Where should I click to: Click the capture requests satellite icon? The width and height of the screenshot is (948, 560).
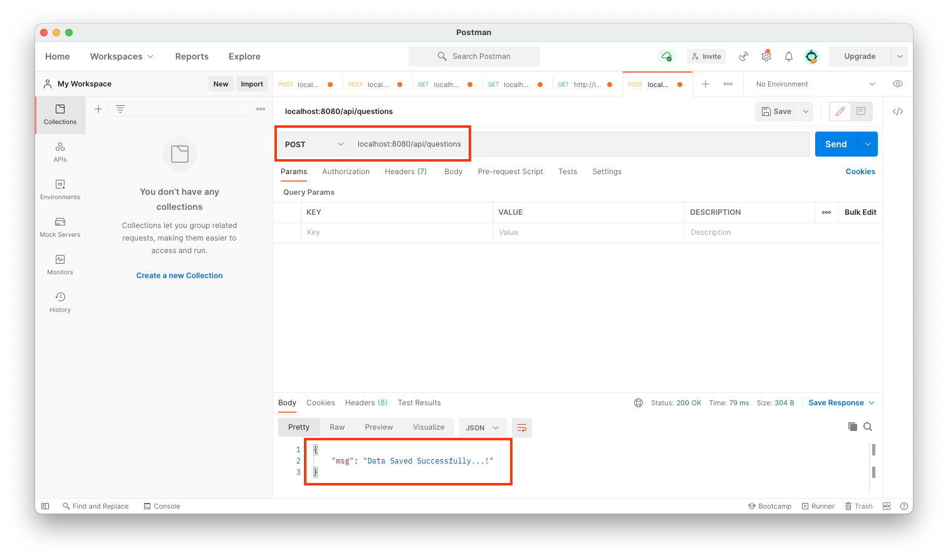pos(744,56)
